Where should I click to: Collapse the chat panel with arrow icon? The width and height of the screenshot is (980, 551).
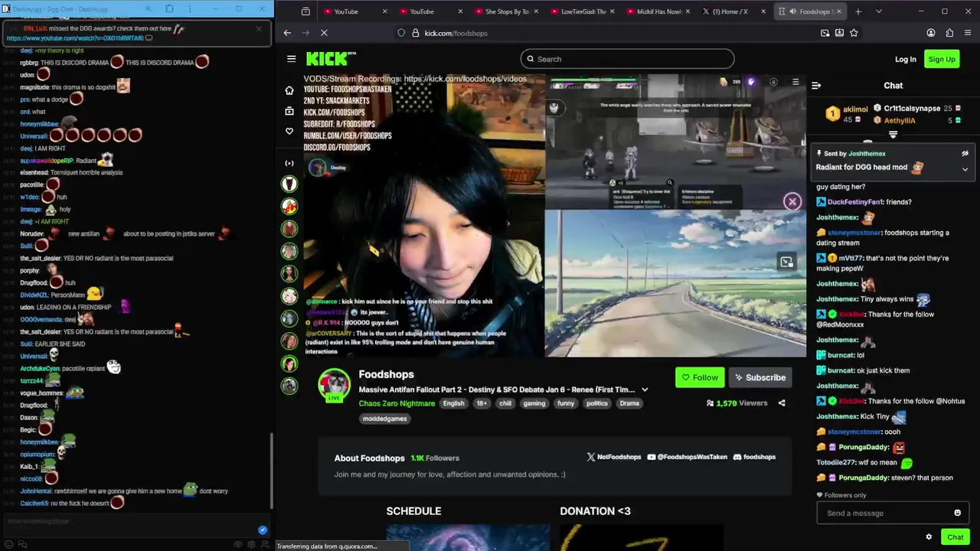coord(816,86)
